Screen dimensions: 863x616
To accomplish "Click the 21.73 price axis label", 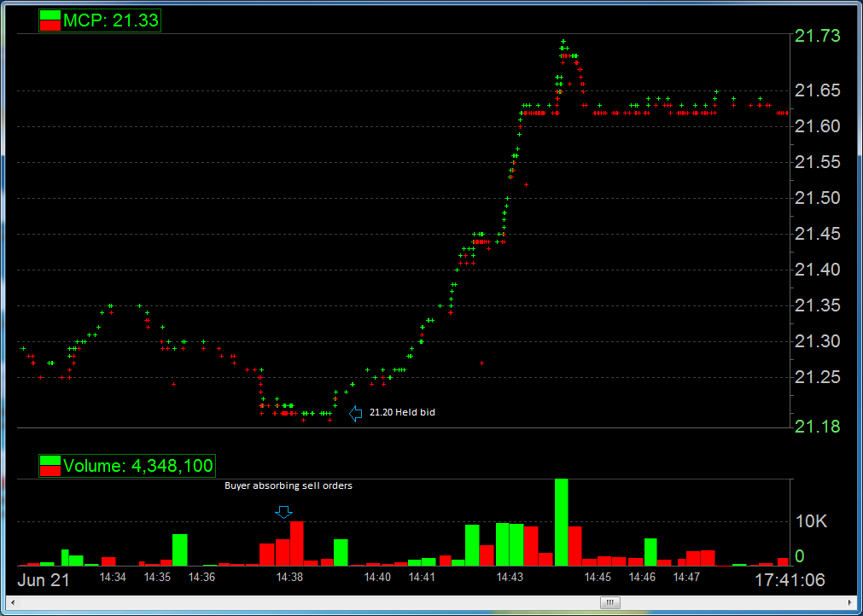I will tap(817, 37).
